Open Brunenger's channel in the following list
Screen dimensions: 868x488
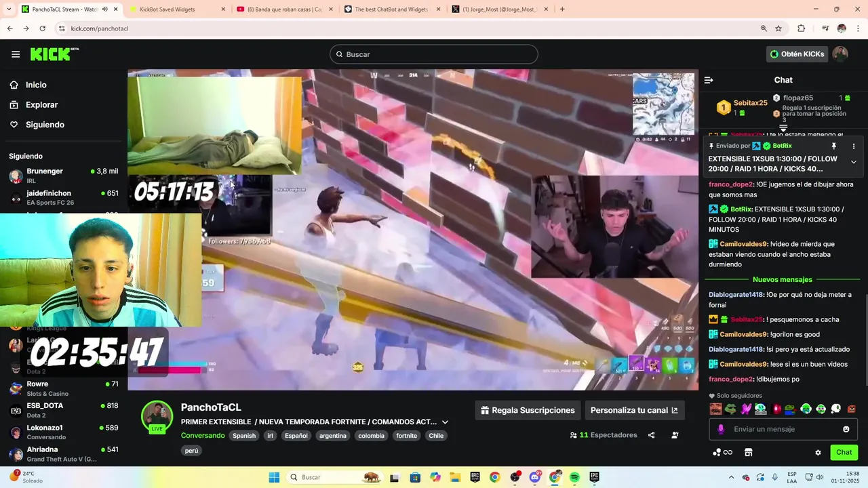[64, 176]
